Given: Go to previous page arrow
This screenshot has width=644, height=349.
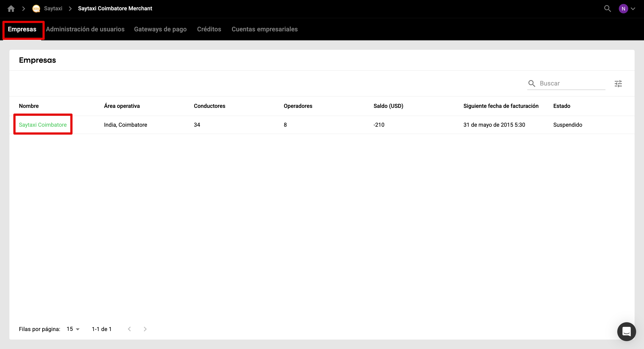Looking at the screenshot, I should (x=129, y=329).
